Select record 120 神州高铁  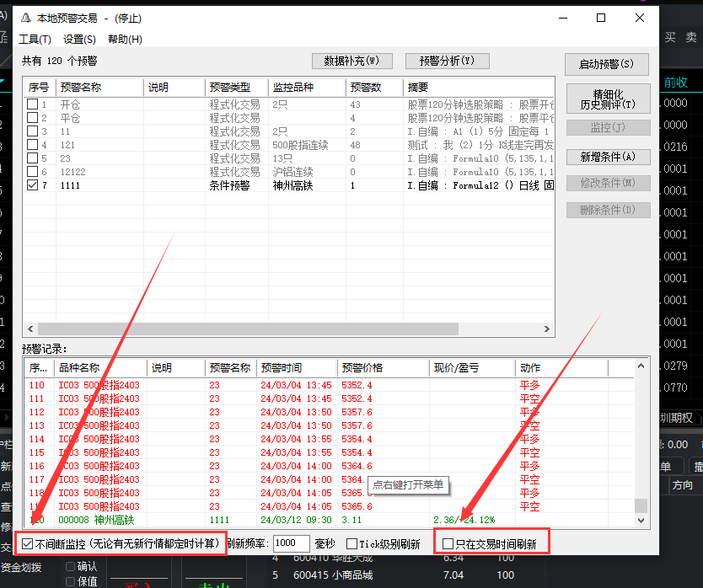click(x=329, y=520)
